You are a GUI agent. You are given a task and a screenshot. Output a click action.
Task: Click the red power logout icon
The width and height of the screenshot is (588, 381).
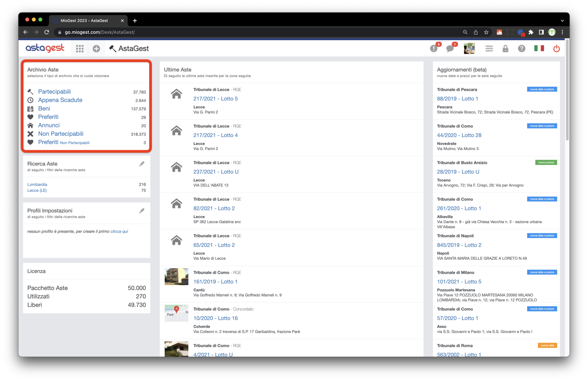556,49
